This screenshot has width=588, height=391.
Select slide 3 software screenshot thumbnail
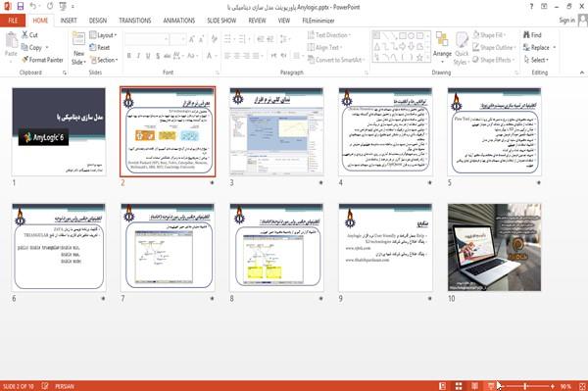coord(276,131)
